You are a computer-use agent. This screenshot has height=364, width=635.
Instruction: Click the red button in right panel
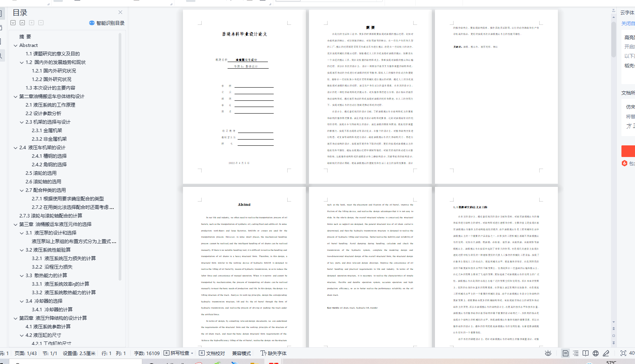(628, 151)
